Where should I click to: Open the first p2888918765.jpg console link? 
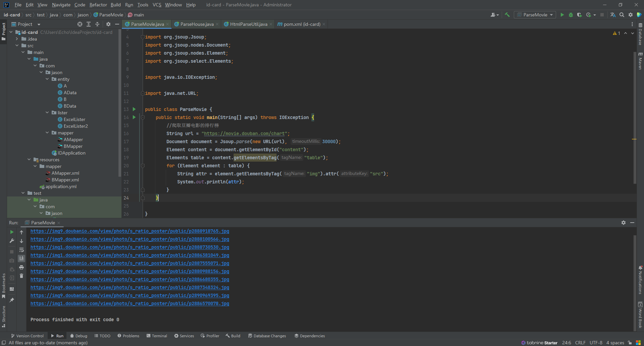130,231
